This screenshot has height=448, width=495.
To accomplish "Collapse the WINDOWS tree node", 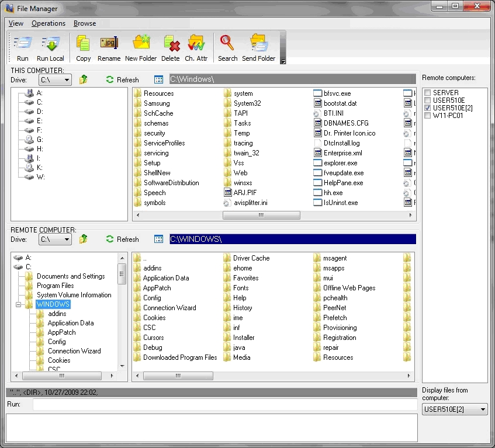I will [x=19, y=304].
